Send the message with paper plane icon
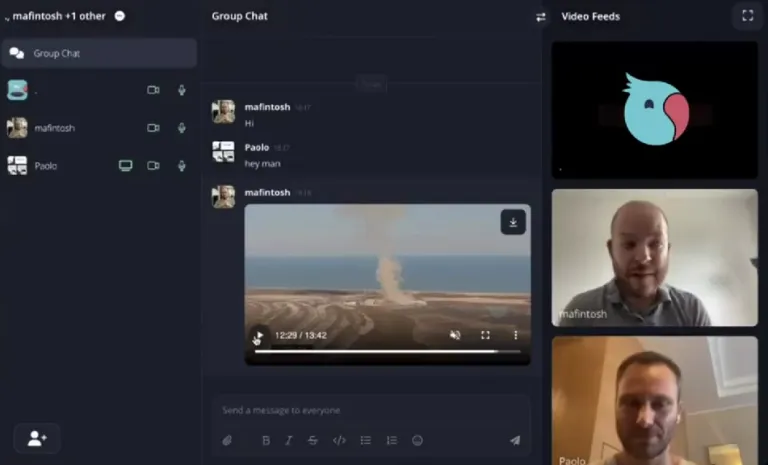 (515, 440)
